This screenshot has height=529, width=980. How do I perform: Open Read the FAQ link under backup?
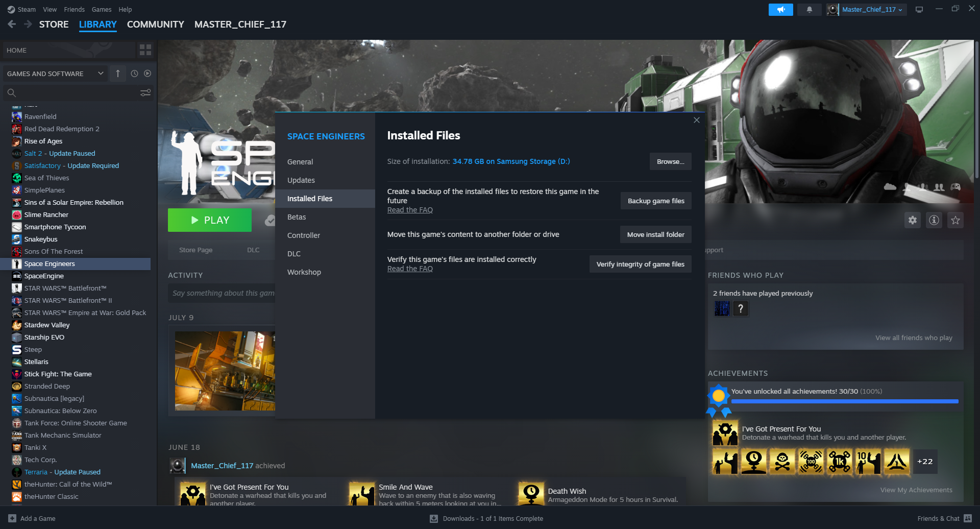pyautogui.click(x=410, y=210)
